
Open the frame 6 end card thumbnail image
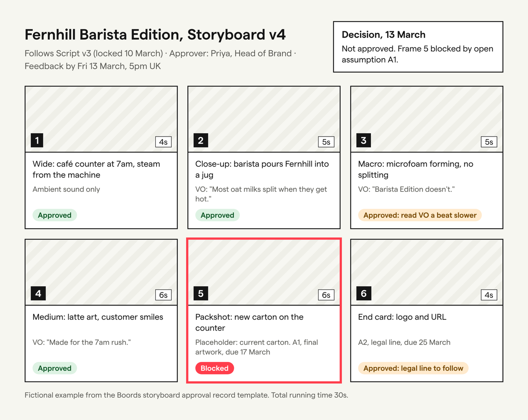(x=427, y=272)
